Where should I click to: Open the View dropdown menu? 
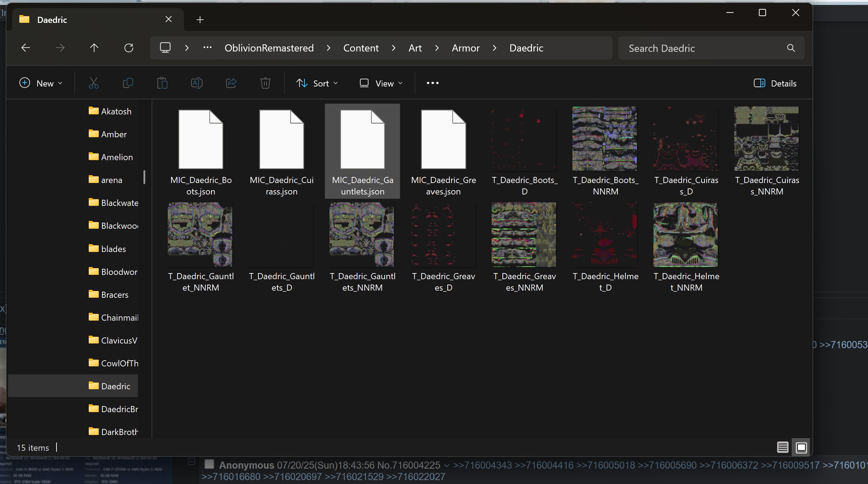[x=381, y=83]
